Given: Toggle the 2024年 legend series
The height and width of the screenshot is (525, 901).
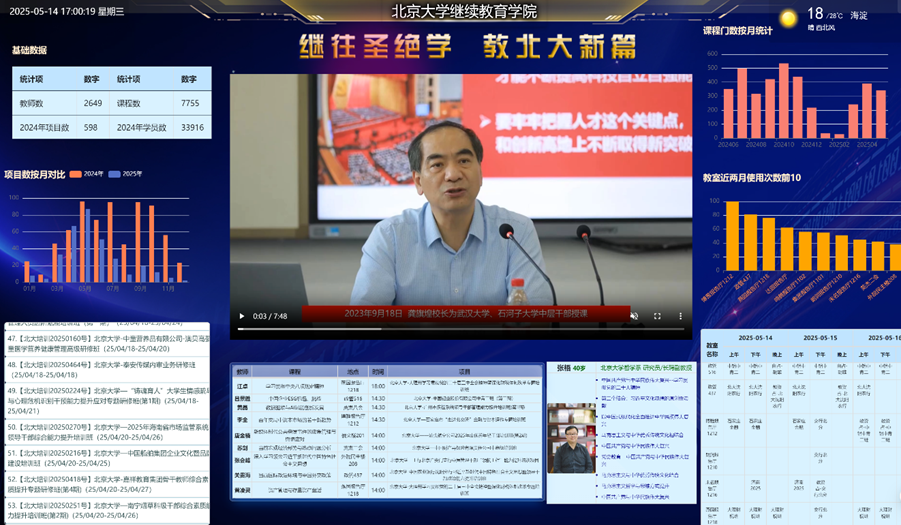Looking at the screenshot, I should click(86, 174).
